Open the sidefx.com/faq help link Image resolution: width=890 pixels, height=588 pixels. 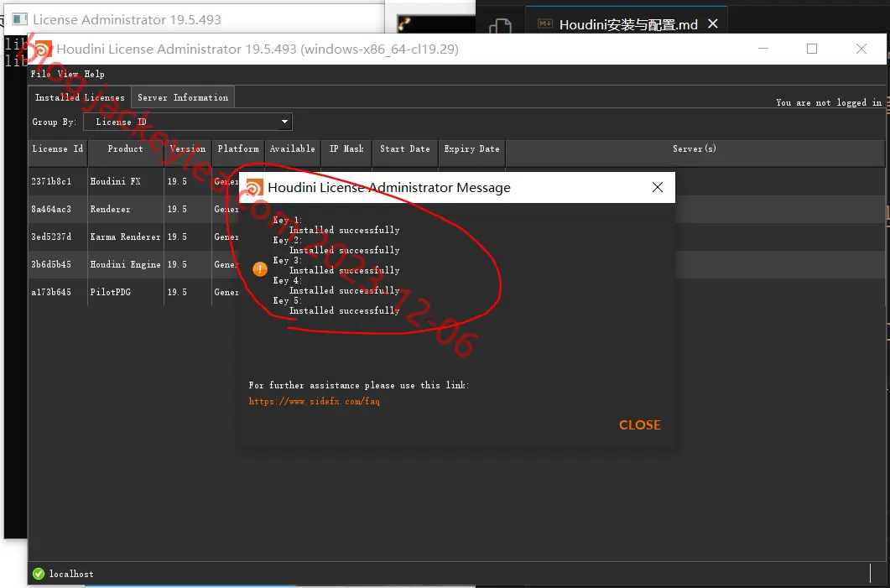point(315,401)
